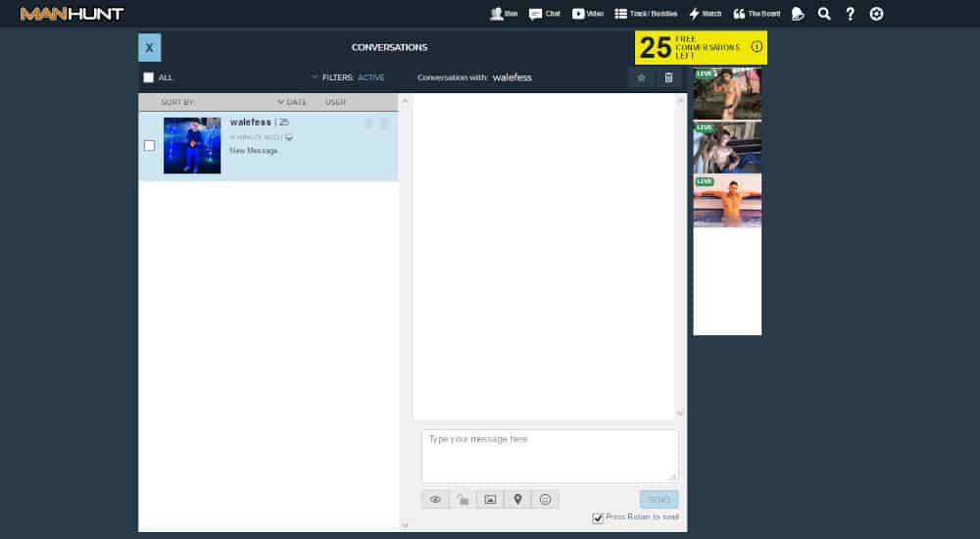Image resolution: width=980 pixels, height=539 pixels.
Task: Star the conversation with walefess in the header
Action: pyautogui.click(x=641, y=77)
